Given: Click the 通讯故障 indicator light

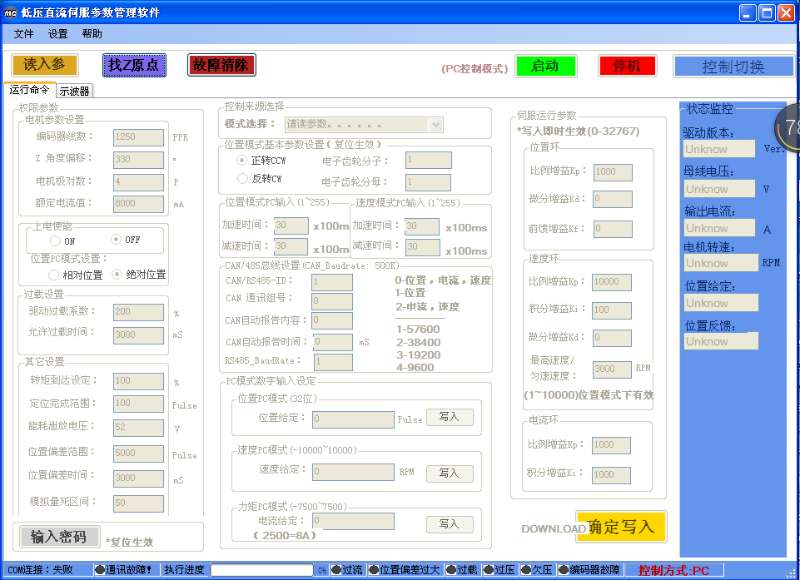Looking at the screenshot, I should (x=100, y=569).
